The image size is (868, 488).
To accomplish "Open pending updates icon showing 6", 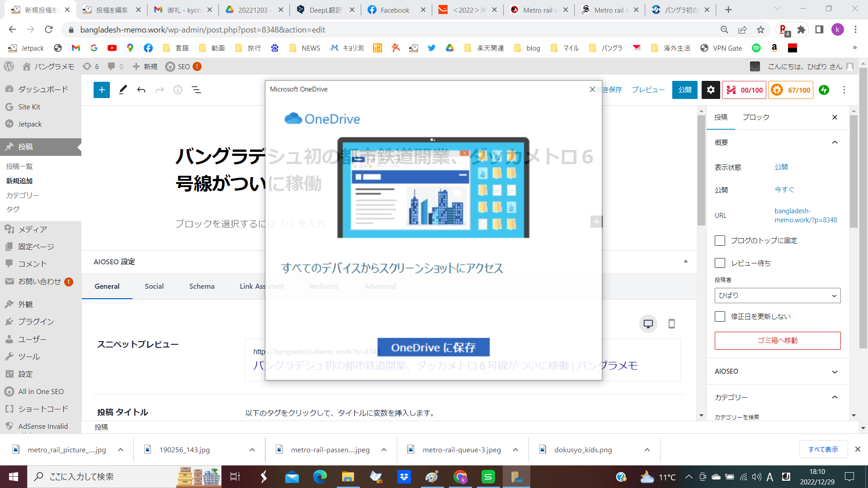I will pyautogui.click(x=90, y=66).
